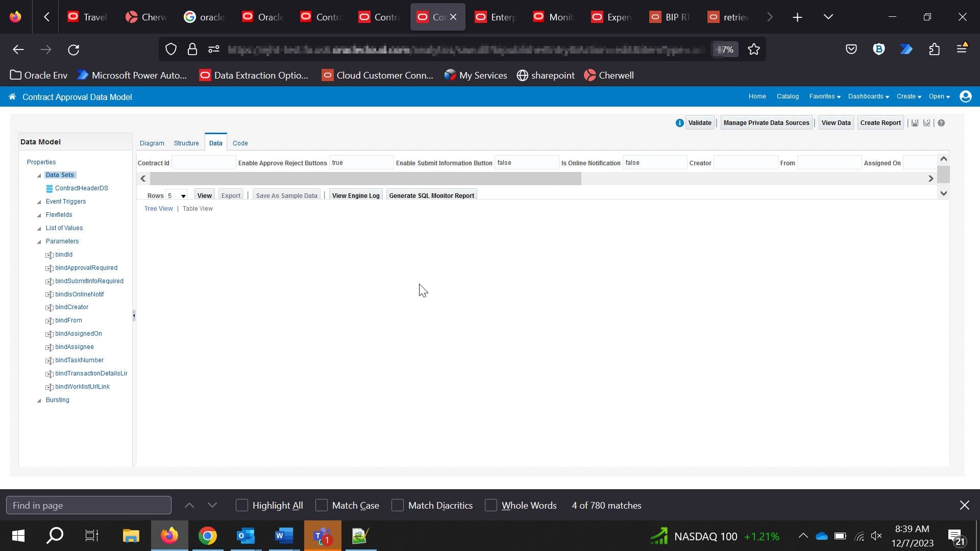Enable the Match Case checkbox
The height and width of the screenshot is (551, 980).
(x=321, y=505)
